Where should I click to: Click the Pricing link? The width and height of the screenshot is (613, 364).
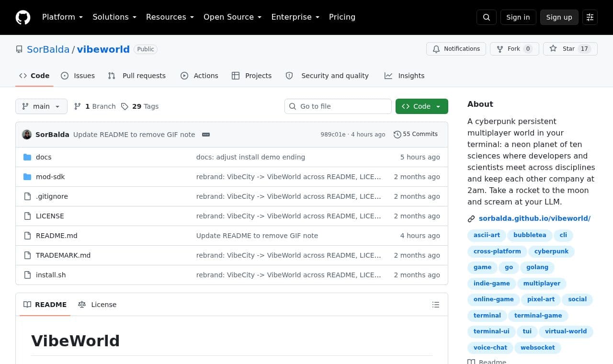(x=342, y=17)
